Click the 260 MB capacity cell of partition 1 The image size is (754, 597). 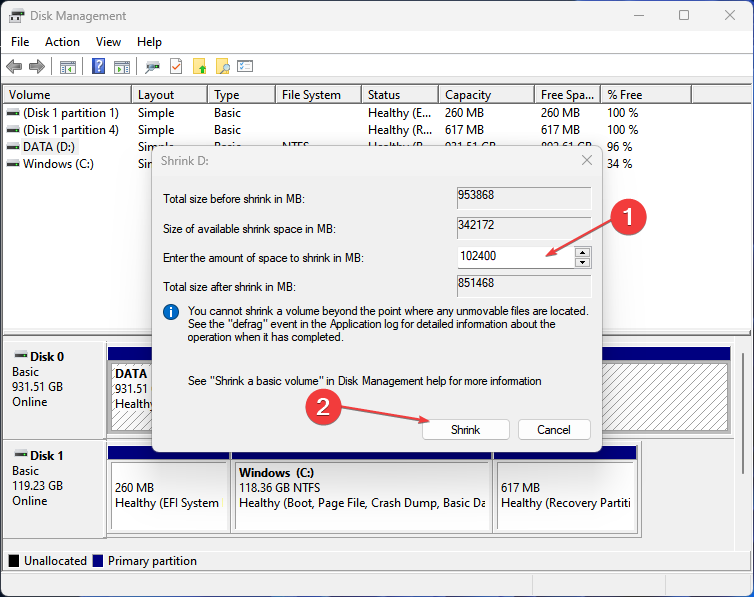point(465,113)
